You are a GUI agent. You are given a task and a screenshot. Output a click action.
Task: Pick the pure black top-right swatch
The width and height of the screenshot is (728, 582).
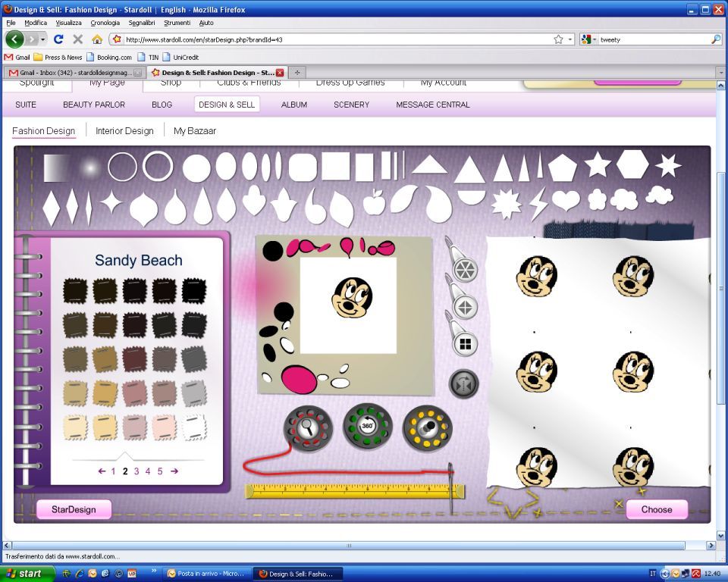(193, 290)
